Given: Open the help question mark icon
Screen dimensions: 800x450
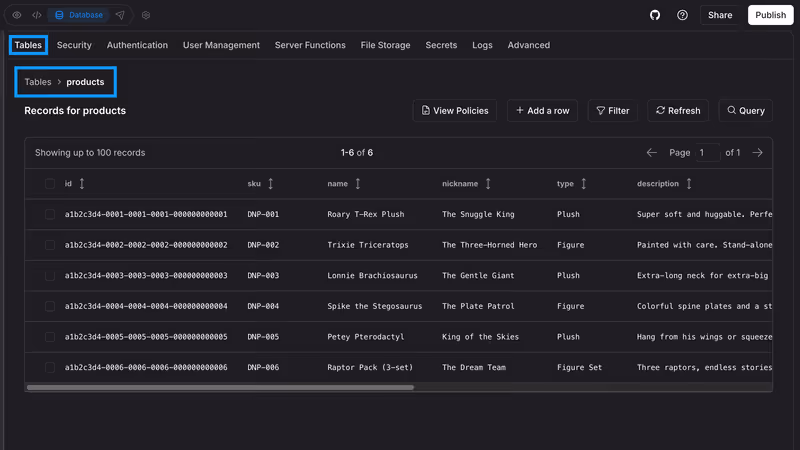Looking at the screenshot, I should click(682, 15).
